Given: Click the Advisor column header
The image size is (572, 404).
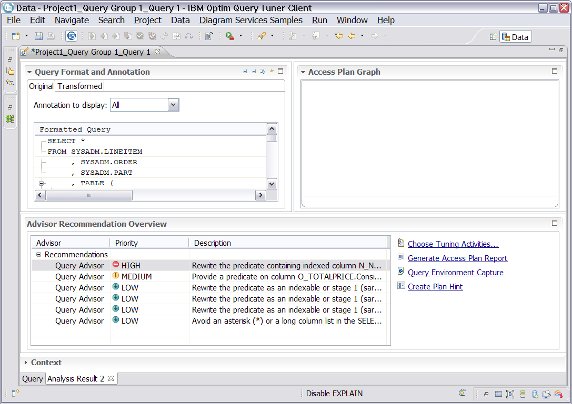Looking at the screenshot, I should [x=71, y=243].
